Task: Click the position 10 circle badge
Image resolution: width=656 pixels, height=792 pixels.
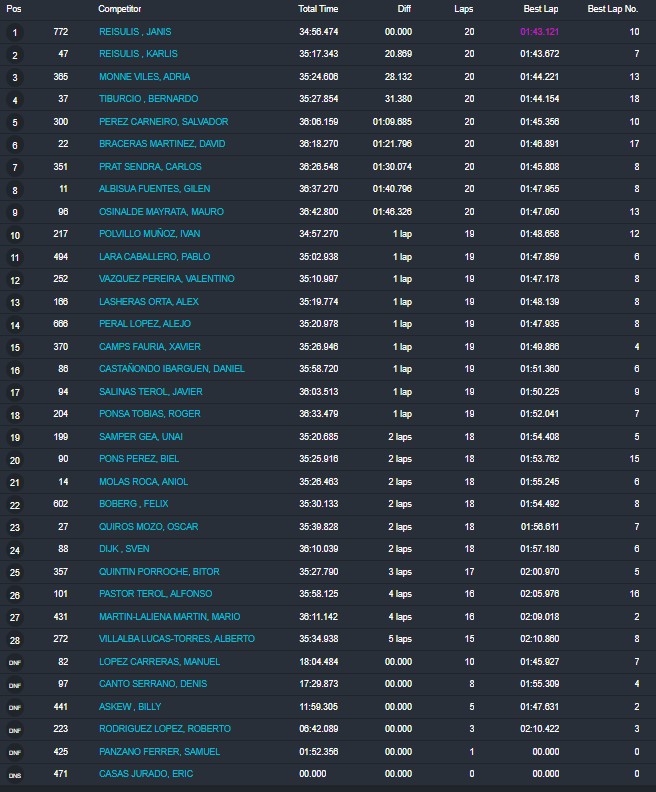Action: (x=14, y=235)
